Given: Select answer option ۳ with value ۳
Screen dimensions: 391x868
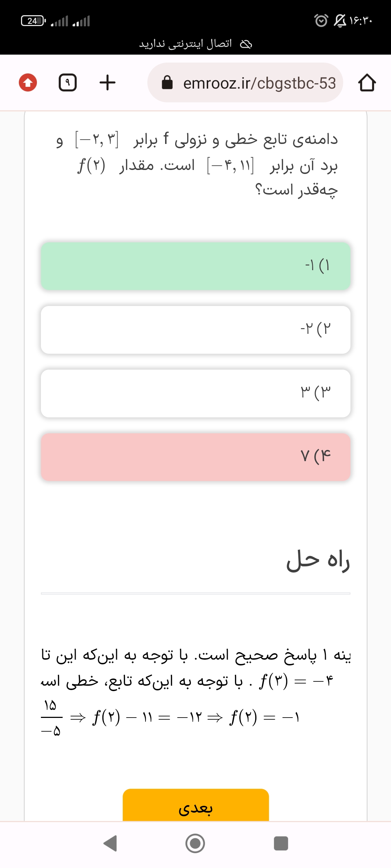Looking at the screenshot, I should coord(195,393).
